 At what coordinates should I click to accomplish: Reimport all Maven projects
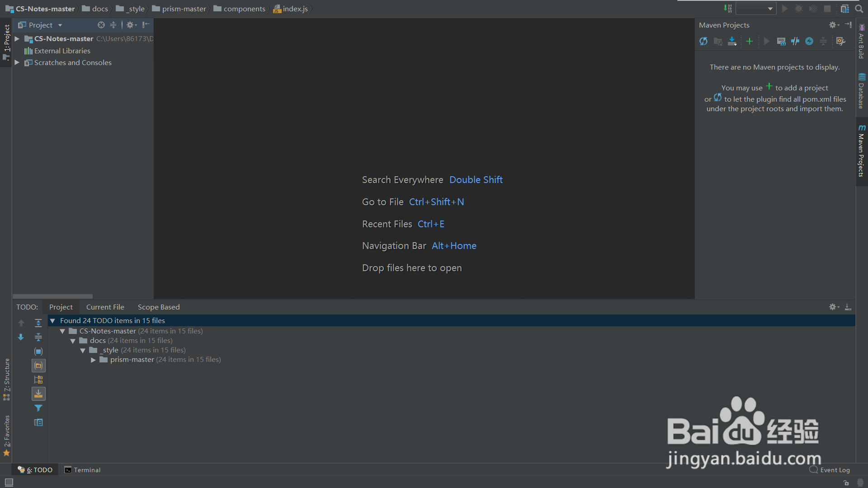pos(703,42)
